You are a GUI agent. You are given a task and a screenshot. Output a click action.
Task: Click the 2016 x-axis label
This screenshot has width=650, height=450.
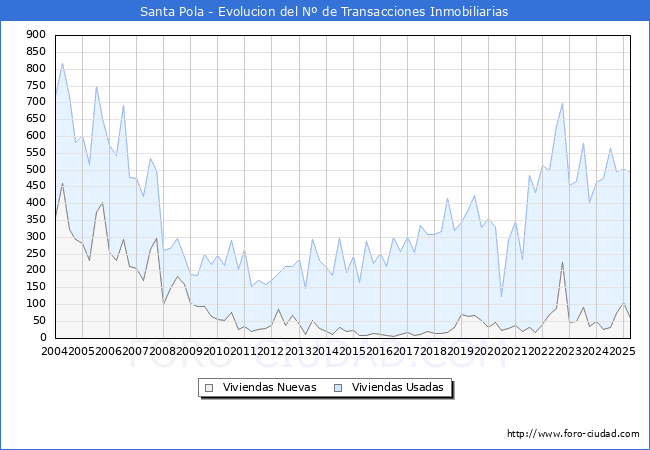380,351
